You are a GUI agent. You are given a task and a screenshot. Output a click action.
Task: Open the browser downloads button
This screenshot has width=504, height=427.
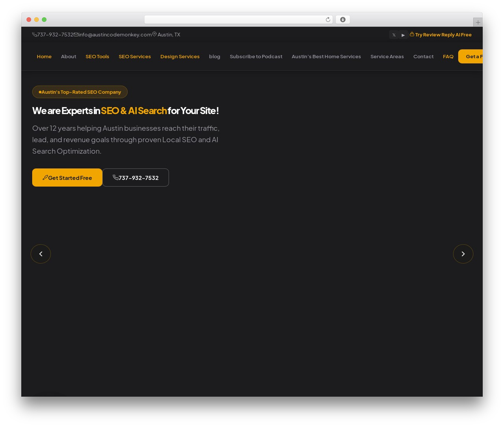tap(343, 20)
